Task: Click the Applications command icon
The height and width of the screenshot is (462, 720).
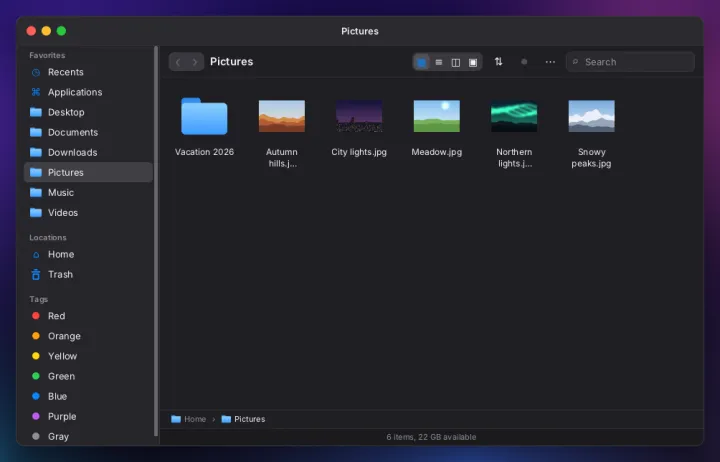Action: 36,92
